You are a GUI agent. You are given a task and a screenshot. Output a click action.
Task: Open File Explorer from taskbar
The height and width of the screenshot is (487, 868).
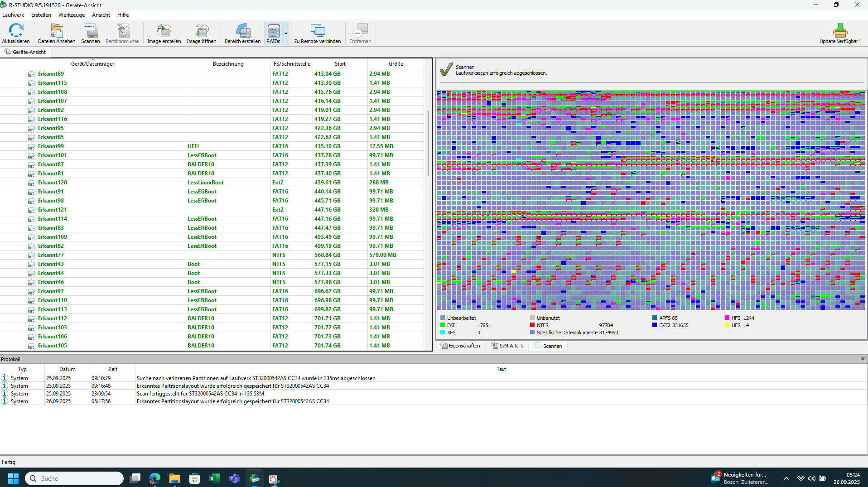pyautogui.click(x=174, y=478)
